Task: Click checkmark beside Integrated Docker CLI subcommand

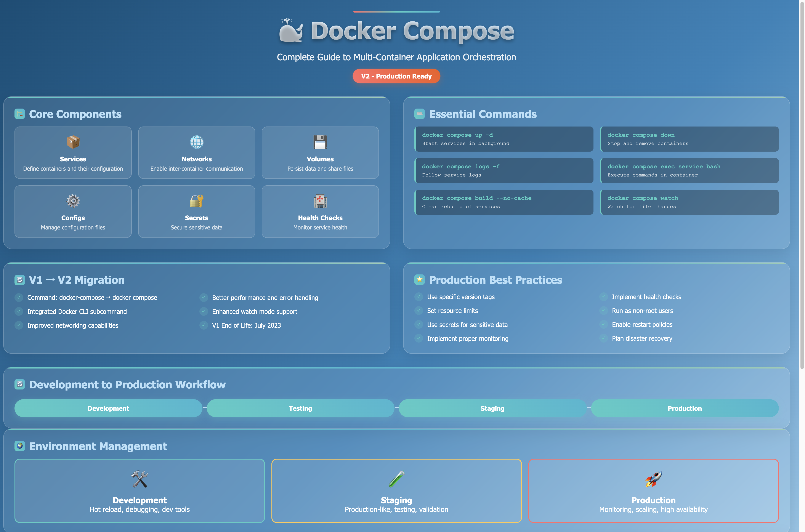Action: (19, 311)
